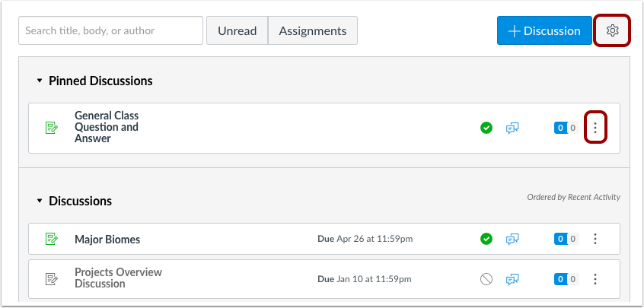644x308 pixels.
Task: Click graded discussion icon beside Major Biomes
Action: (52, 239)
